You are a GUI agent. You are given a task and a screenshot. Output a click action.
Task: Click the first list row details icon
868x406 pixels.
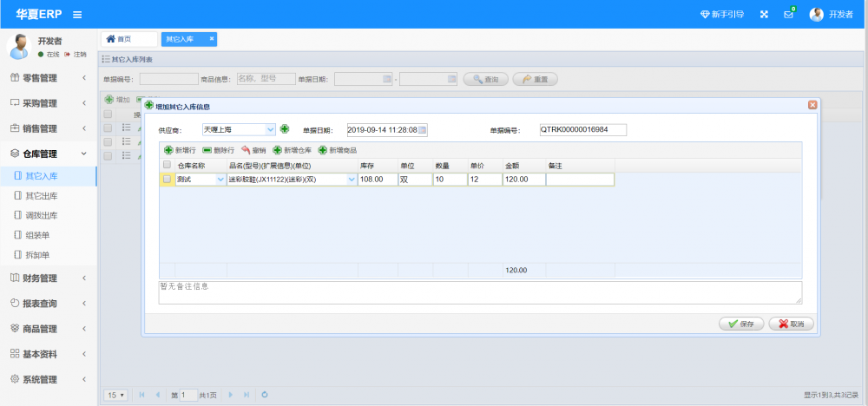tap(126, 128)
